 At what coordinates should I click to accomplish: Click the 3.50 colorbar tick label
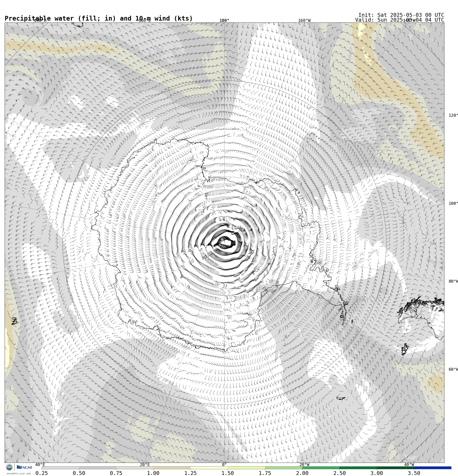pyautogui.click(x=414, y=473)
